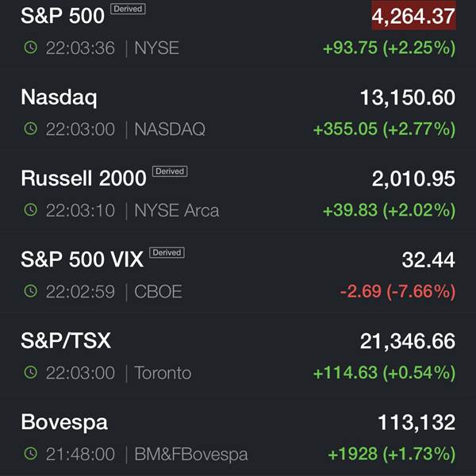Click the clock icon next to NYSE Arca time
The height and width of the screenshot is (476, 476).
pyautogui.click(x=31, y=209)
